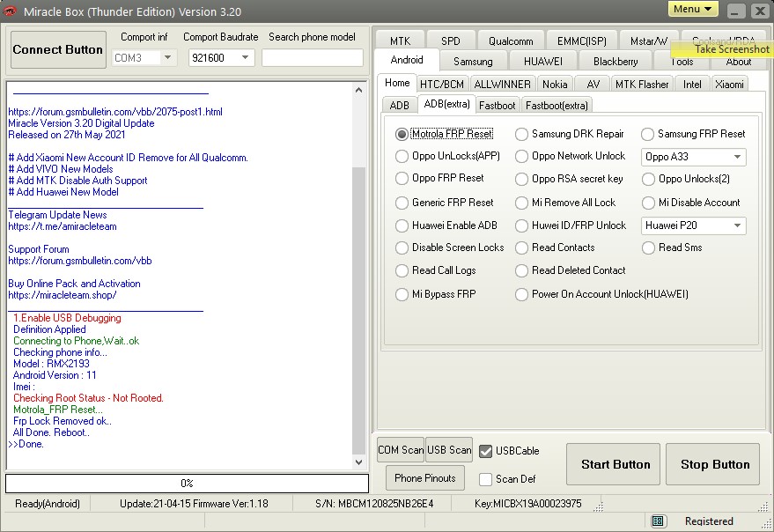Viewport: 774px width, 532px height.
Task: Open the Telegram t.me/amiracleteam link
Action: pos(63,226)
